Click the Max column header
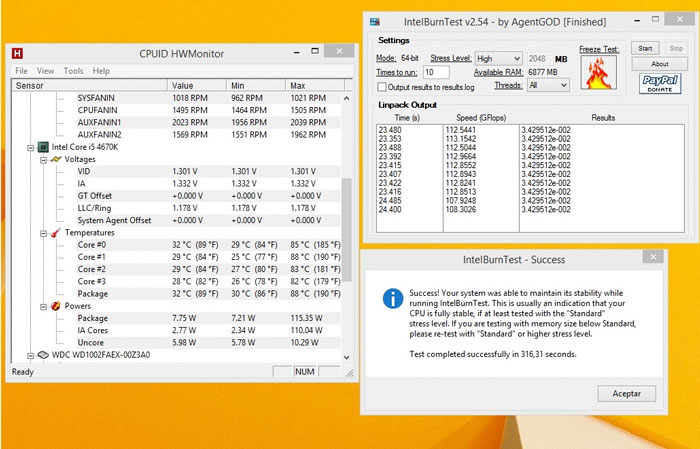Viewport: 700px width, 449px height. [315, 85]
